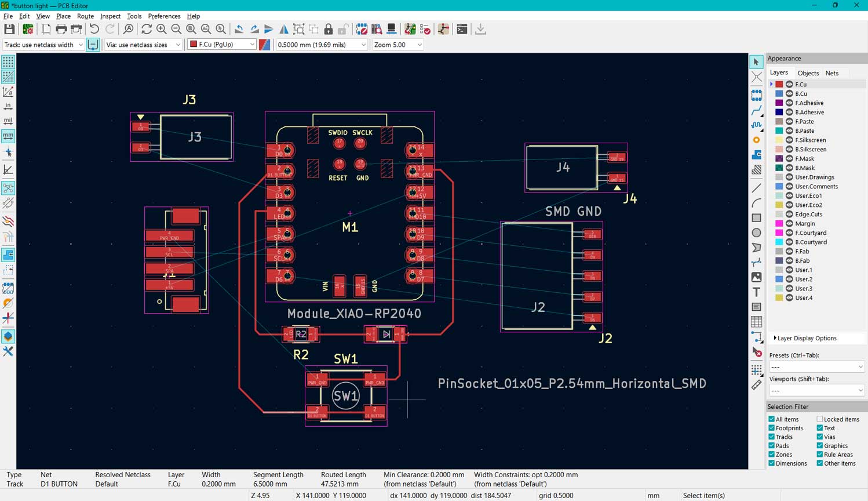Open the Place menu
The width and height of the screenshot is (868, 501).
(63, 16)
